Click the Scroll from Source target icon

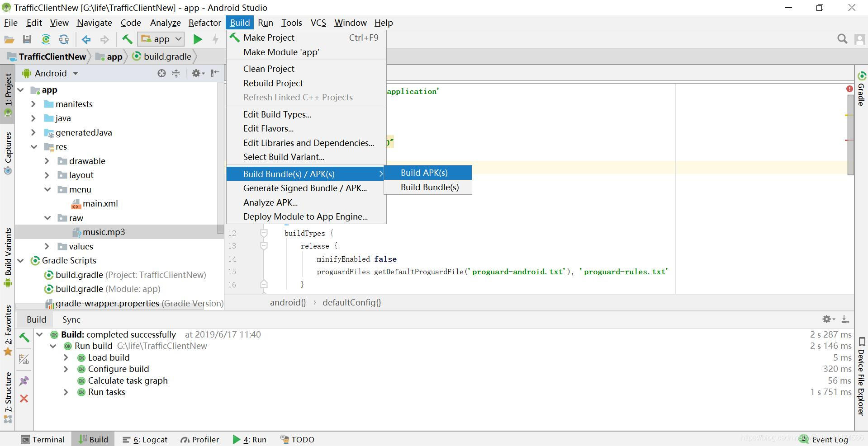[161, 73]
